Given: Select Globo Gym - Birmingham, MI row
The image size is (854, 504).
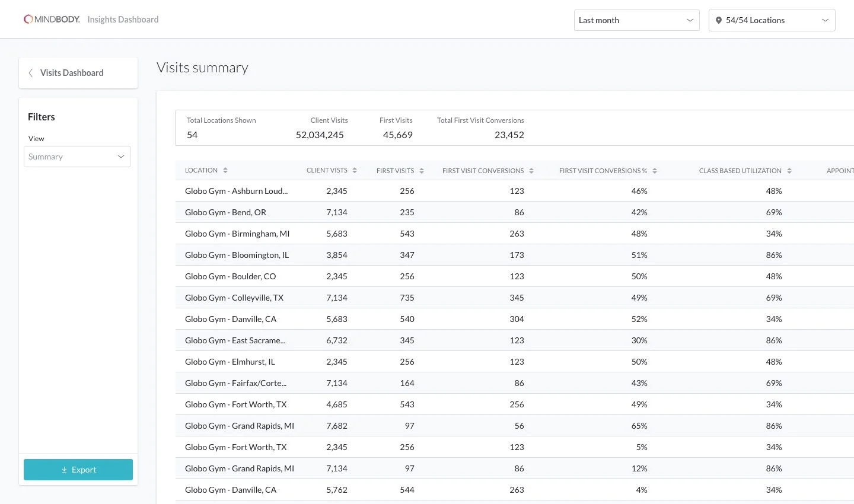Looking at the screenshot, I should pos(515,234).
